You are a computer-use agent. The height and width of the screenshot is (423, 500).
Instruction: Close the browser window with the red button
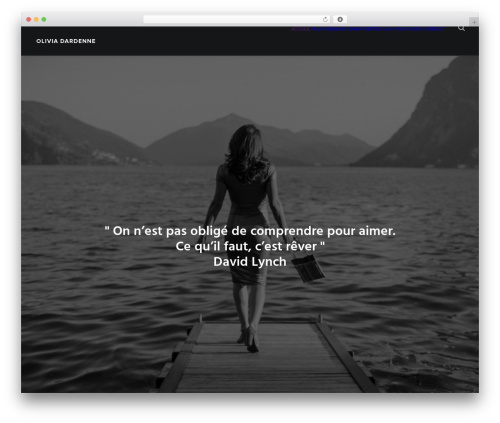pyautogui.click(x=29, y=19)
